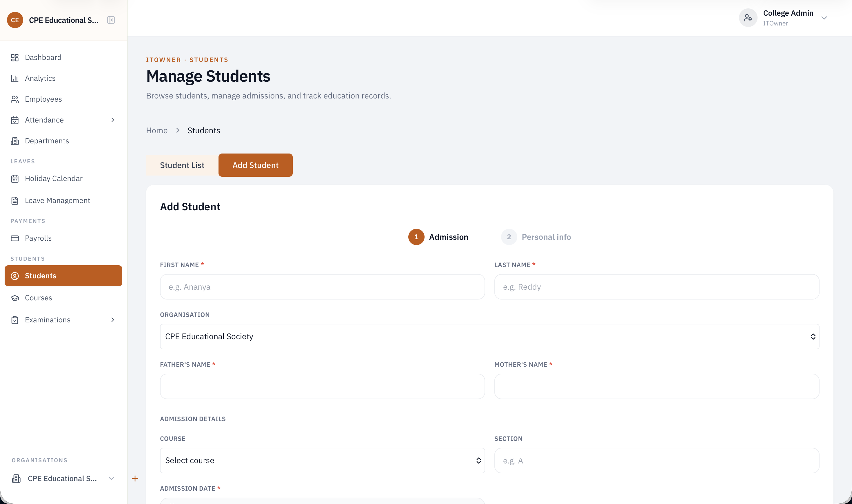Jump to step 2 Personal info

tap(536, 237)
